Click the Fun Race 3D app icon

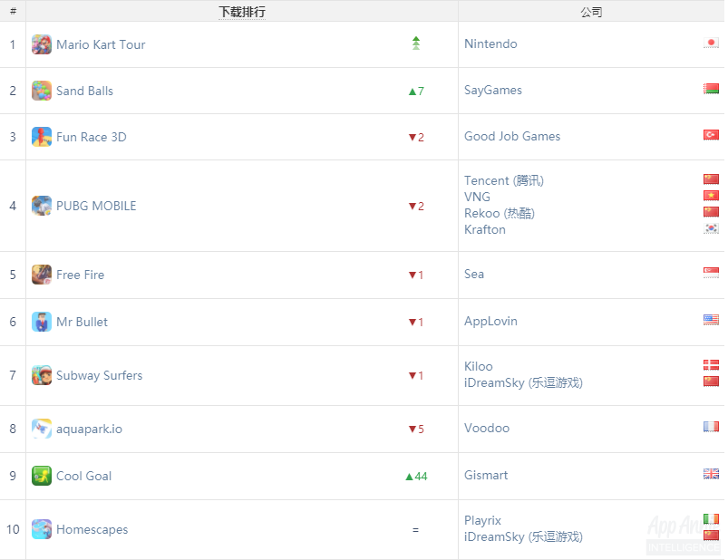pyautogui.click(x=42, y=137)
